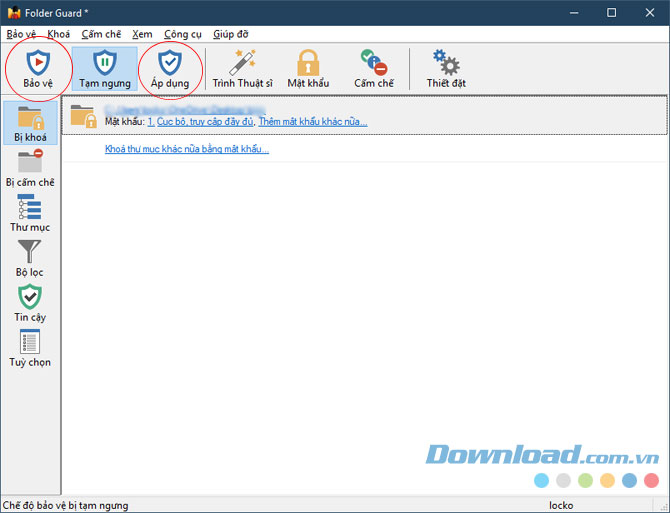Launch the Trình Thuật sĩ wizard
670x513 pixels.
[x=242, y=67]
